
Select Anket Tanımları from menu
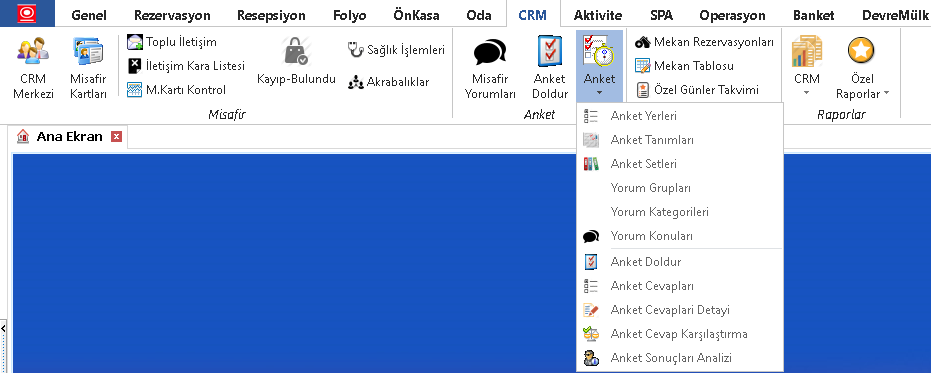(680, 140)
